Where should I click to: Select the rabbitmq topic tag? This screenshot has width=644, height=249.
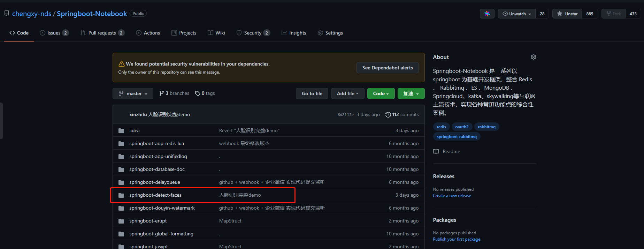(486, 127)
